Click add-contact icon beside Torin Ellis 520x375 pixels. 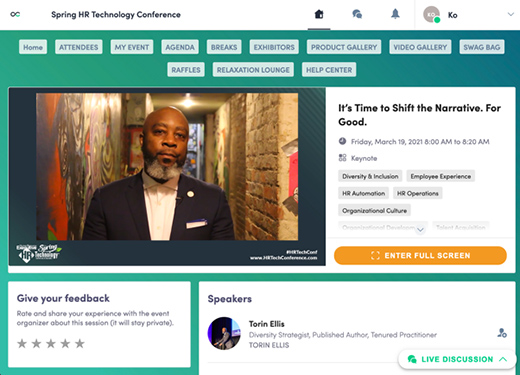[502, 333]
